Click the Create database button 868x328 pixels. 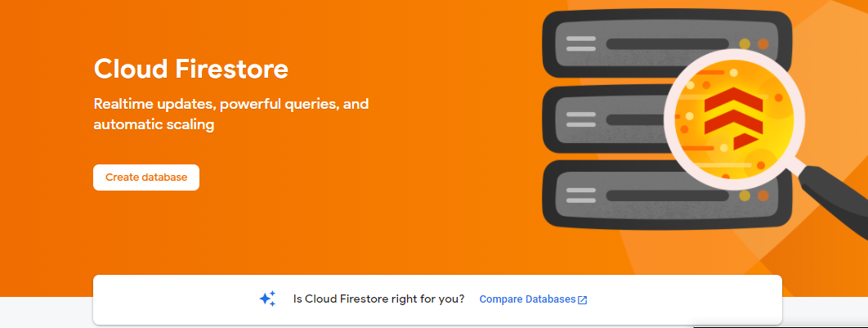click(x=146, y=177)
